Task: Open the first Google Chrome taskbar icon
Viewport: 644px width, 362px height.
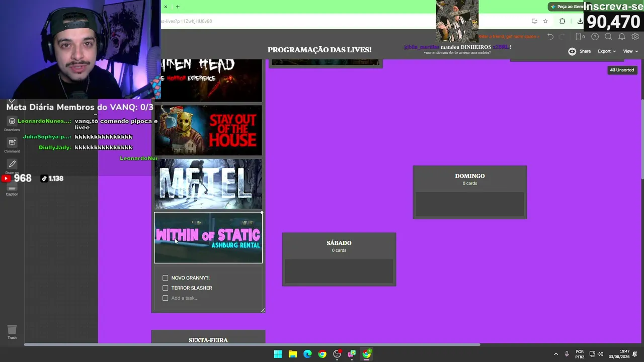Action: click(x=323, y=354)
